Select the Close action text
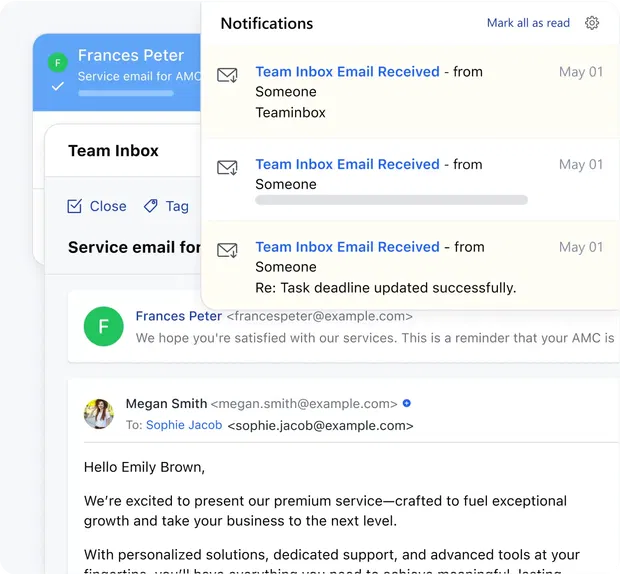The image size is (620, 574). 108,206
